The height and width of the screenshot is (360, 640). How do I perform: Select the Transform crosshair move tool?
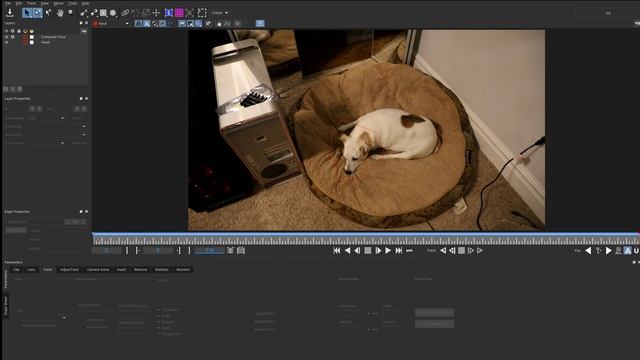tap(156, 13)
